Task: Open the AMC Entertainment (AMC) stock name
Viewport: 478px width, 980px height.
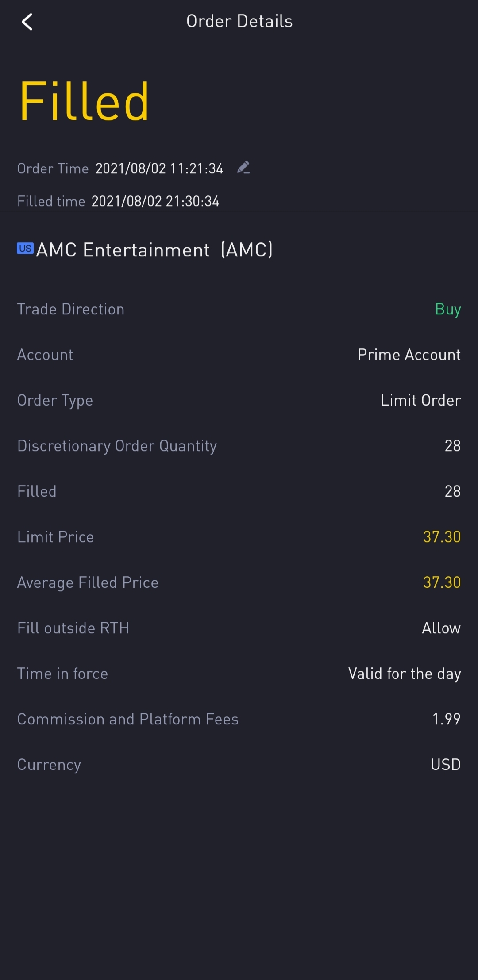Action: 154,250
